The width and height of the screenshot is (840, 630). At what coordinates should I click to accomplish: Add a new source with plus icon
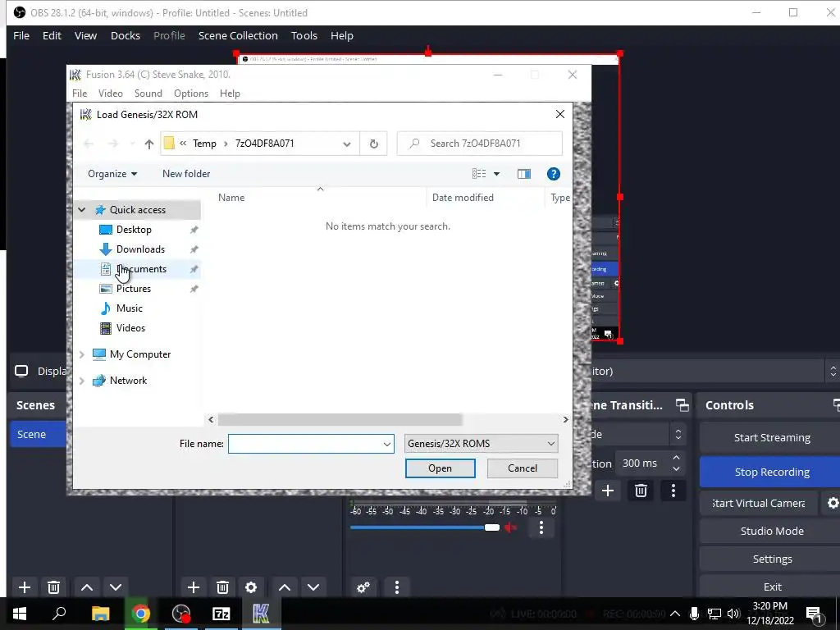click(194, 587)
